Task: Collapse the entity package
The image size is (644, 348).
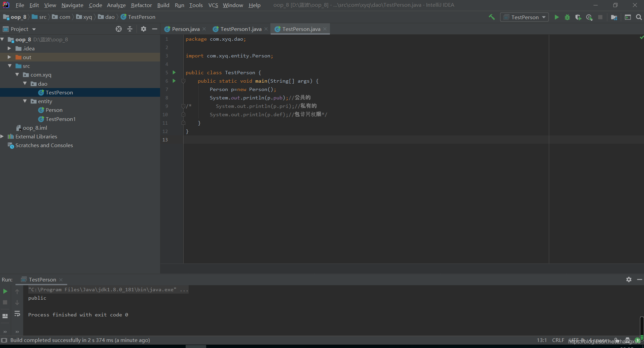Action: tap(25, 101)
